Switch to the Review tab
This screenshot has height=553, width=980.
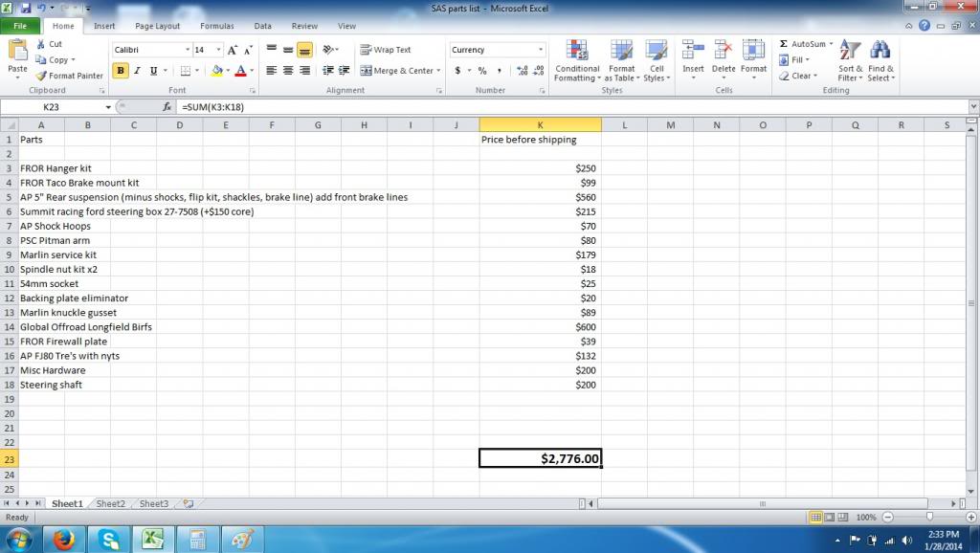point(304,26)
